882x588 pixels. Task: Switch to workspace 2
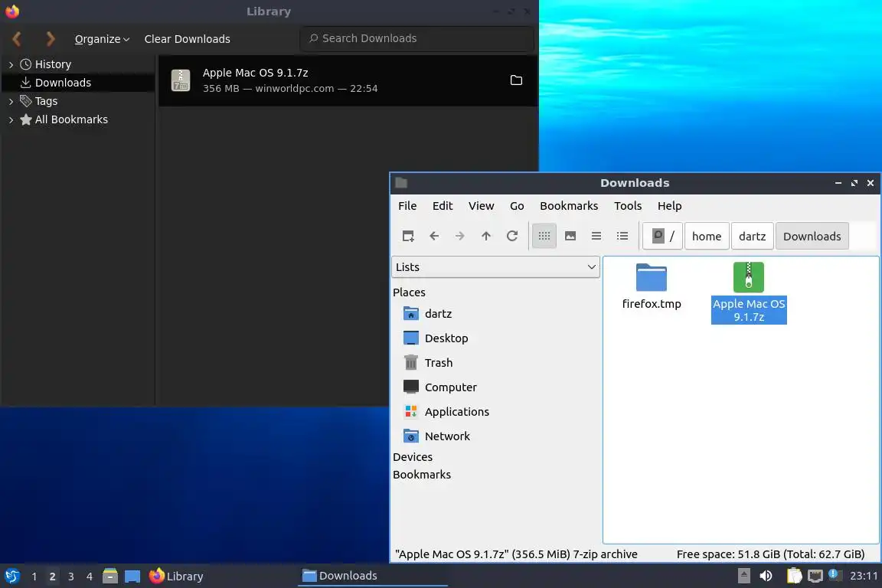pyautogui.click(x=52, y=577)
